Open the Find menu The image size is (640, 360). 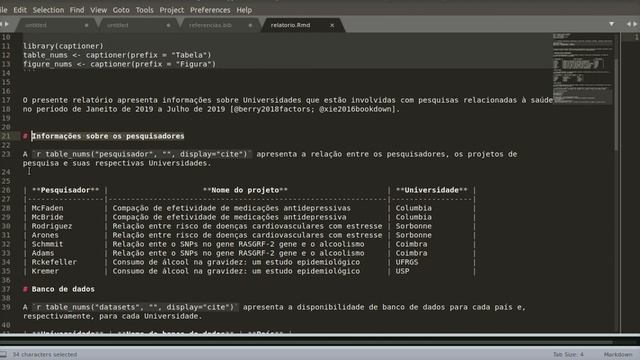[x=77, y=10]
